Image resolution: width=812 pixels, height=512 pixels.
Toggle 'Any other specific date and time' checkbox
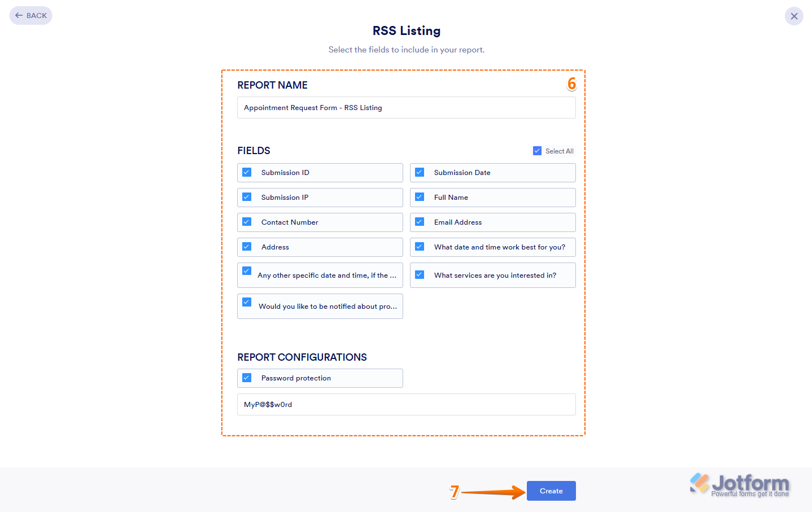pyautogui.click(x=247, y=271)
